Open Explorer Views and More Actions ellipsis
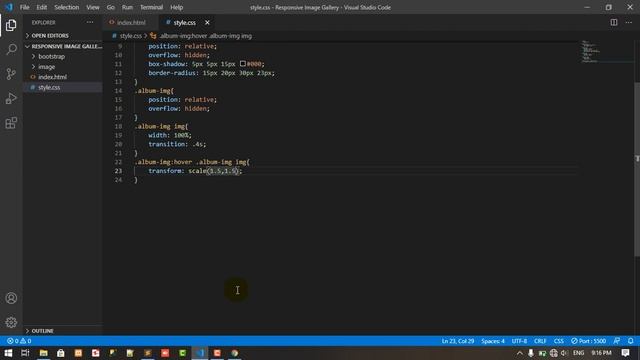The image size is (640, 360). [90, 22]
